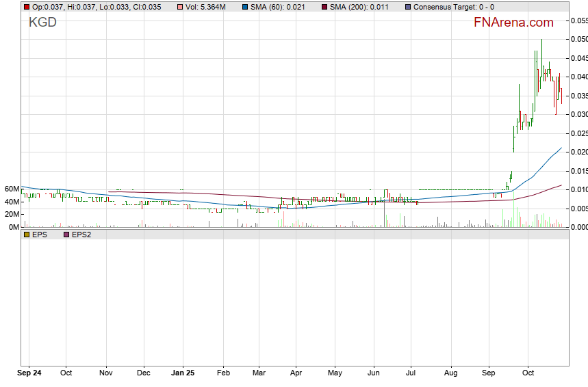Image resolution: width=588 pixels, height=387 pixels.
Task: Click the Consensus Target legend swatch
Action: (x=409, y=7)
